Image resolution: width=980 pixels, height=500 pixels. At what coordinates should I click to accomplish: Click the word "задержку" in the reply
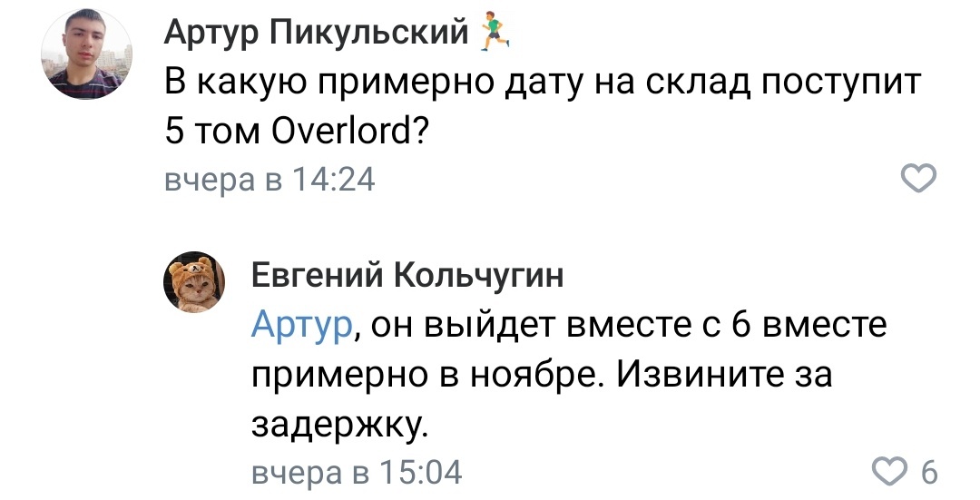coord(336,422)
